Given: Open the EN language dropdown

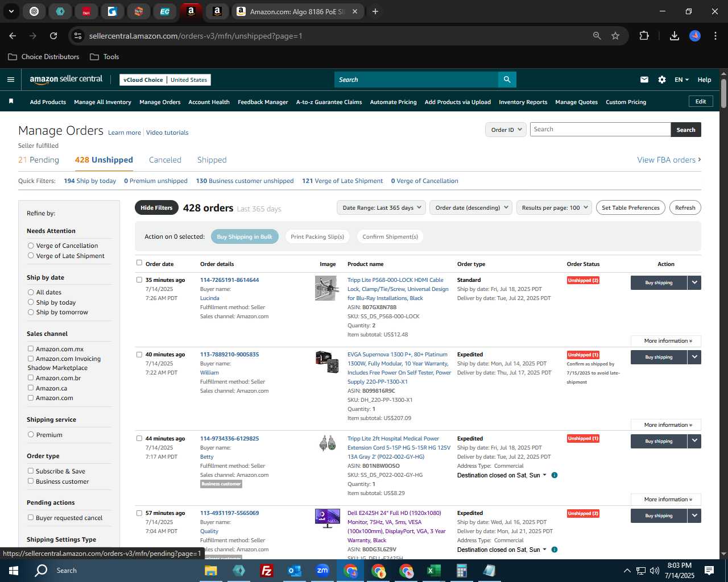Looking at the screenshot, I should (x=681, y=80).
